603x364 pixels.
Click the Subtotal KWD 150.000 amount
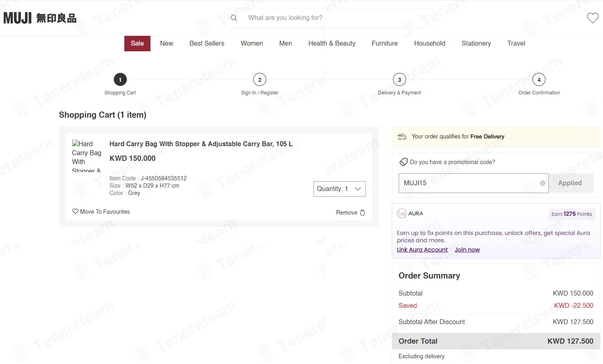click(573, 293)
